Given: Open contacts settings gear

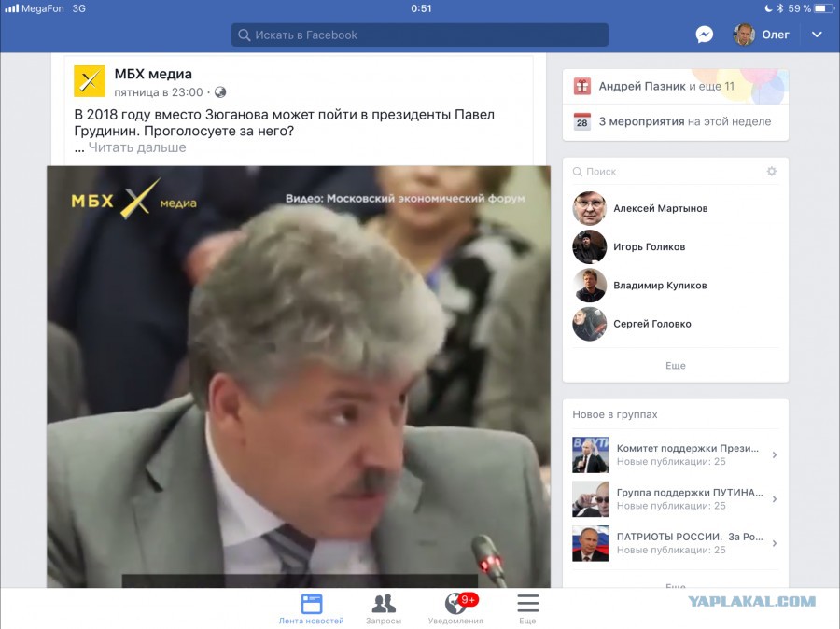Looking at the screenshot, I should (772, 172).
